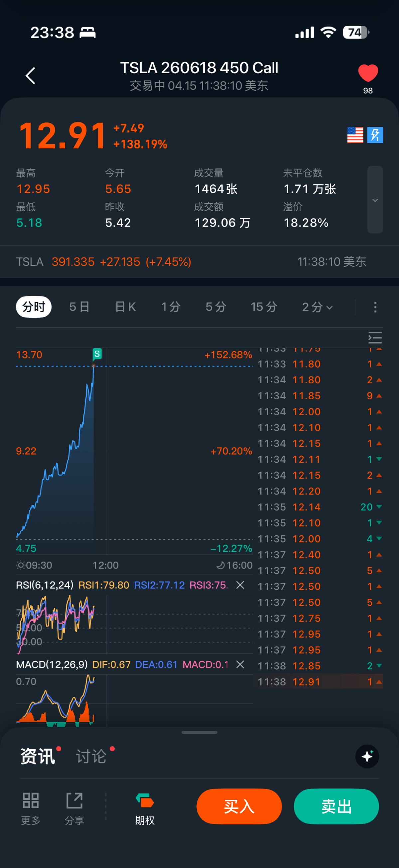Open the three-dot chart options menu
Viewport: 399px width, 868px height.
coord(375,307)
